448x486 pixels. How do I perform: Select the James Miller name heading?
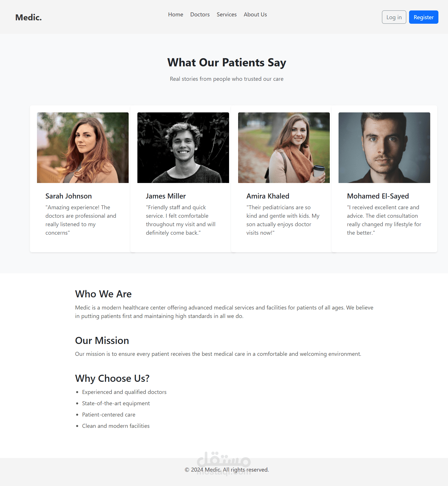pos(166,196)
